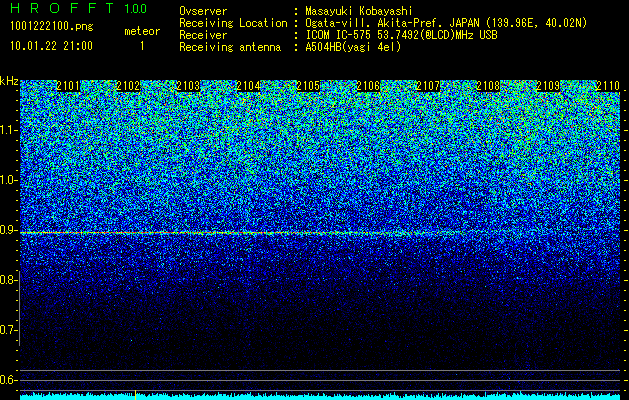Click the 'Receiving Location' label
The image size is (629, 400).
click(233, 23)
